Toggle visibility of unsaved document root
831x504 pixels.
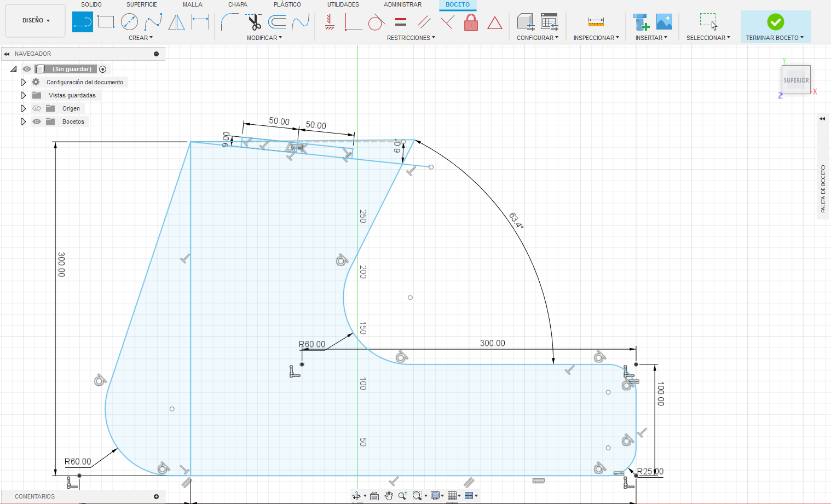(27, 69)
